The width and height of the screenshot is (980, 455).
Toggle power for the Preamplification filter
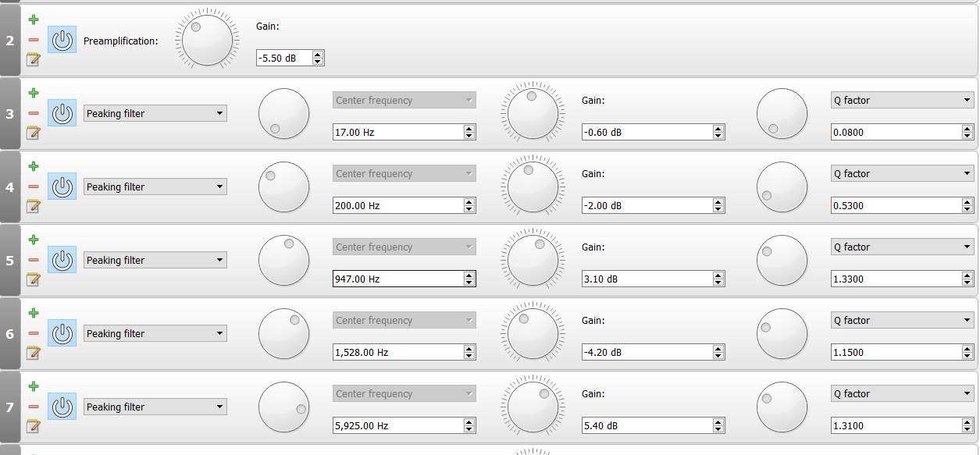[62, 40]
